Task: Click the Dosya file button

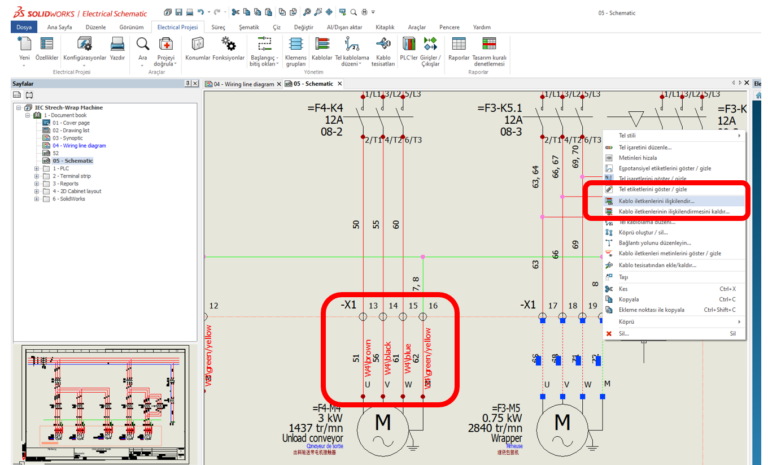Action: [x=25, y=27]
